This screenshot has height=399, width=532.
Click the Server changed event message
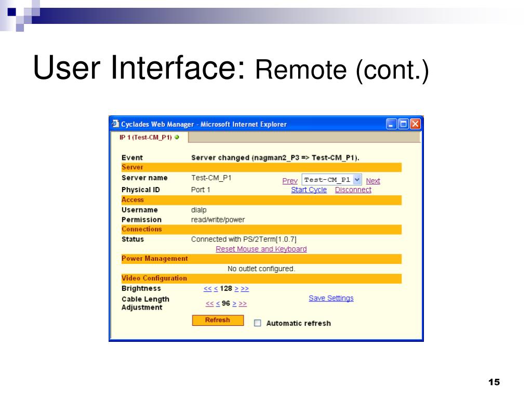(275, 158)
